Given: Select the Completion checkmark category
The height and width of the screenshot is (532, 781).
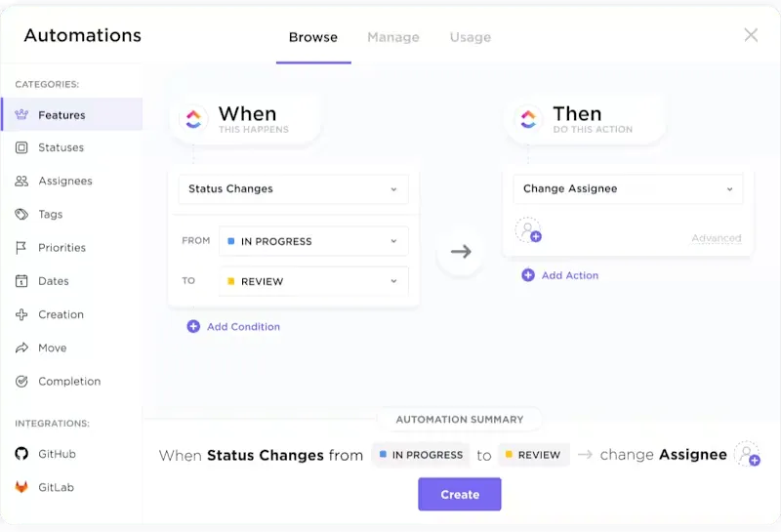Looking at the screenshot, I should (x=21, y=381).
